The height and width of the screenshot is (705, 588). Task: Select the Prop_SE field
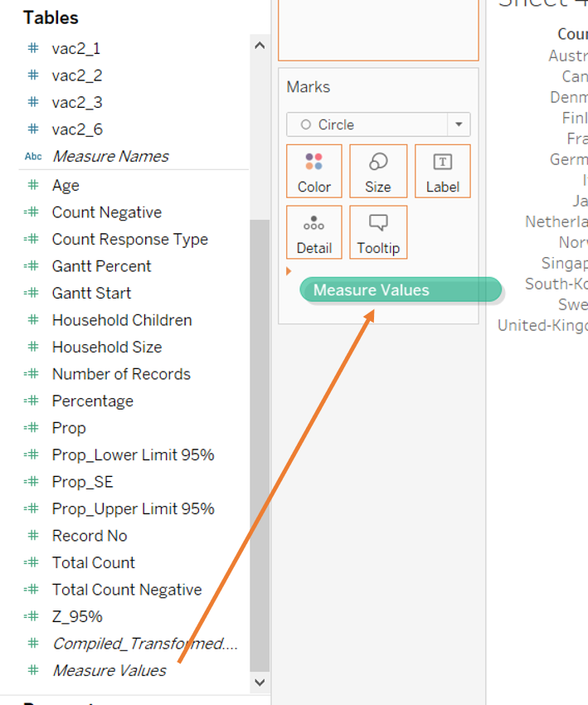(x=82, y=482)
